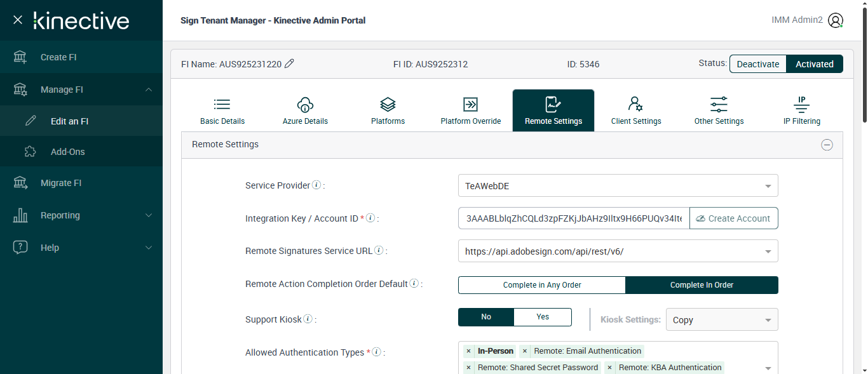Collapse the Remote Settings panel minus icon

click(827, 145)
